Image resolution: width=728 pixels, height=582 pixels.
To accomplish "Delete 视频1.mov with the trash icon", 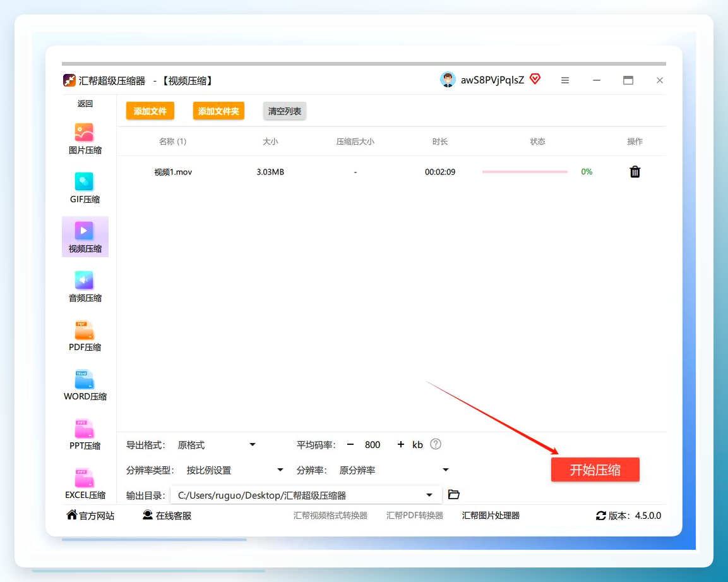I will point(635,172).
